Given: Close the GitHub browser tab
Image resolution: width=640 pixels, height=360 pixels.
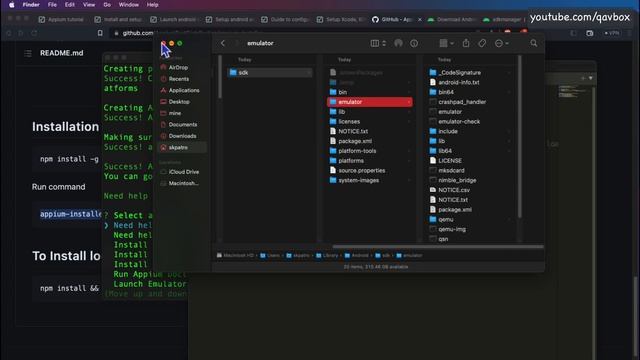Looking at the screenshot, I should click(420, 20).
